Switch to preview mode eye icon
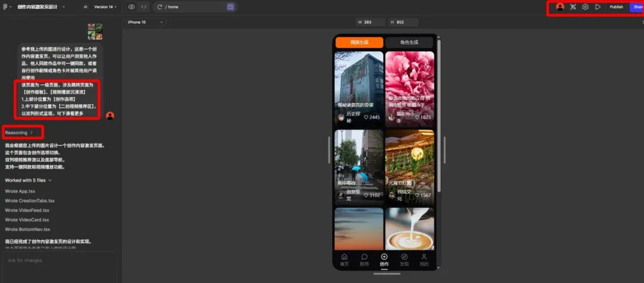Image resolution: width=644 pixels, height=283 pixels. point(131,7)
